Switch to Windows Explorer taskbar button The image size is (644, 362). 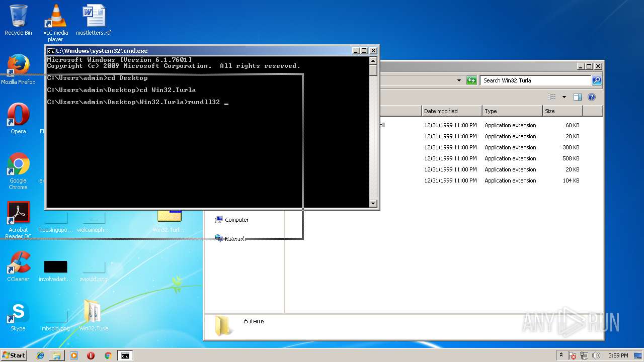(57, 355)
